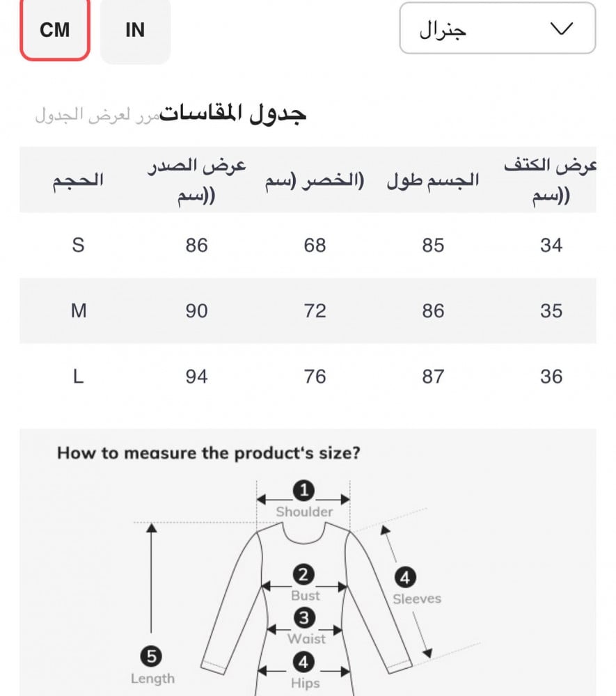Click the الجسم طول column header
Viewport: 616px width, 696px height.
pyautogui.click(x=433, y=180)
